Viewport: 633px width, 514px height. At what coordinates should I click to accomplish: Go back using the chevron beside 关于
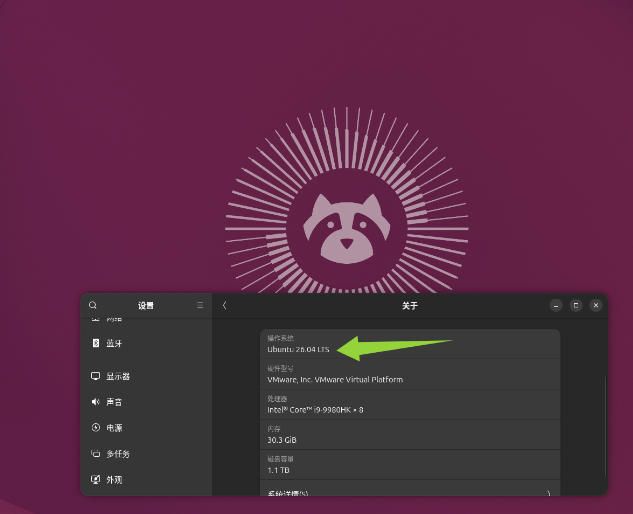coord(224,305)
